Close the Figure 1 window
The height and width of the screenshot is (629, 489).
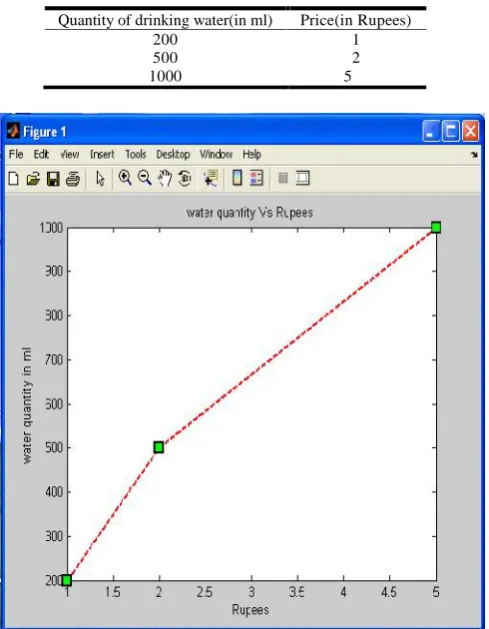click(x=471, y=131)
